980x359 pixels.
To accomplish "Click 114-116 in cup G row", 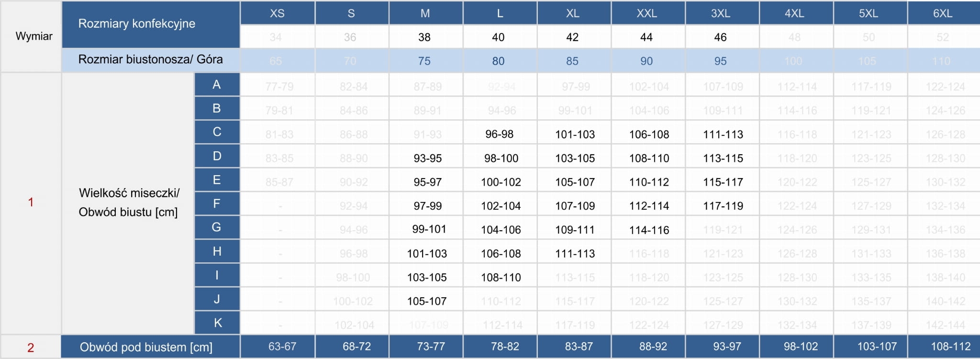I will 649,230.
